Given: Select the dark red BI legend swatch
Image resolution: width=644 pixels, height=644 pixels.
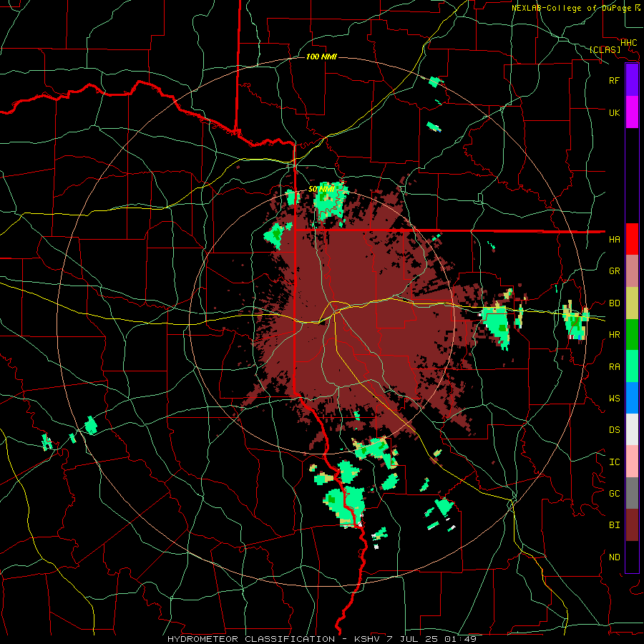Looking at the screenshot, I should point(632,525).
